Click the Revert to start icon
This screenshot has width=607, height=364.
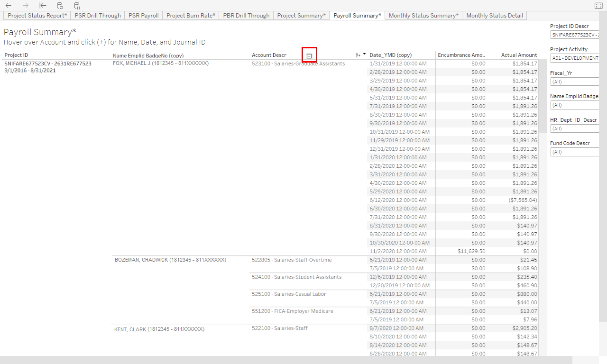click(43, 6)
